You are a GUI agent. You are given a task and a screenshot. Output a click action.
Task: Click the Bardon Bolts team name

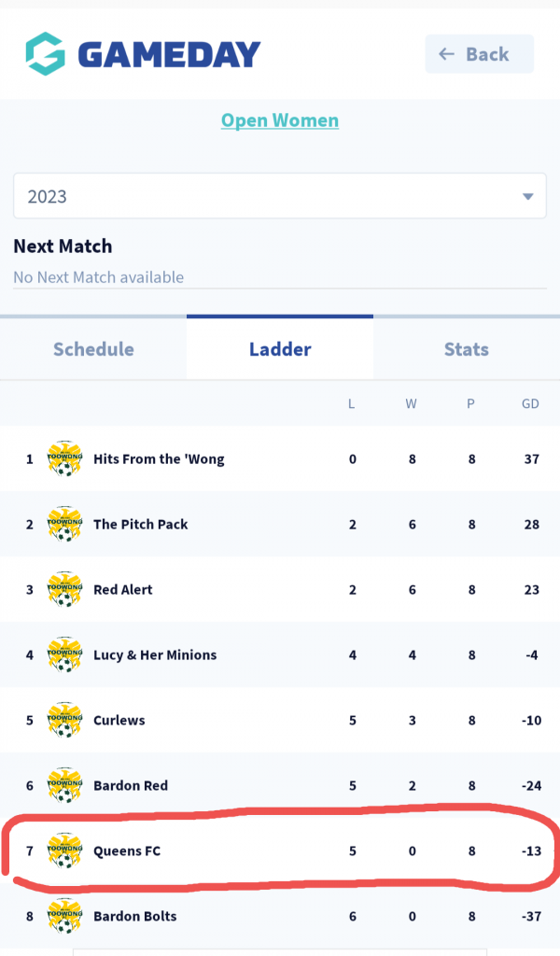(136, 916)
